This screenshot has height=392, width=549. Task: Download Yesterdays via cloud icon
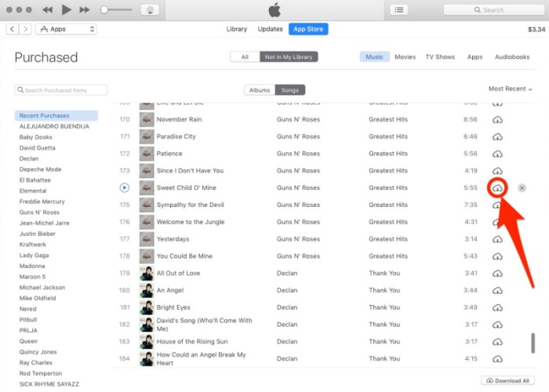point(497,239)
